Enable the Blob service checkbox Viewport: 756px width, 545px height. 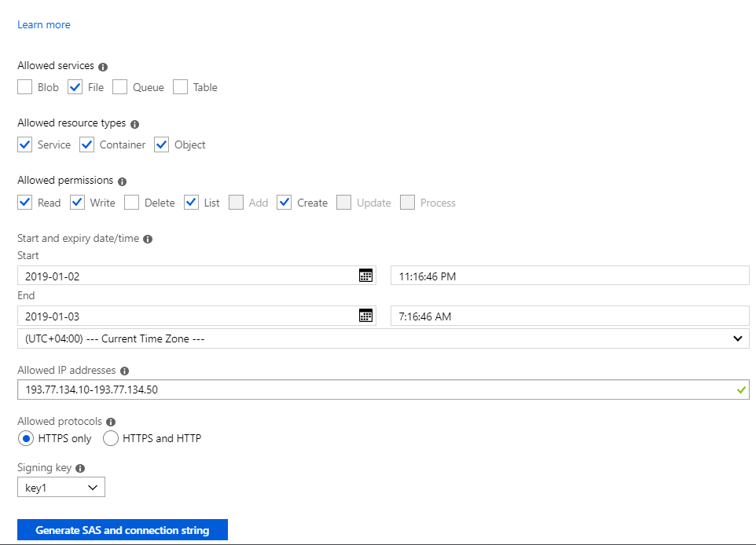tap(24, 87)
